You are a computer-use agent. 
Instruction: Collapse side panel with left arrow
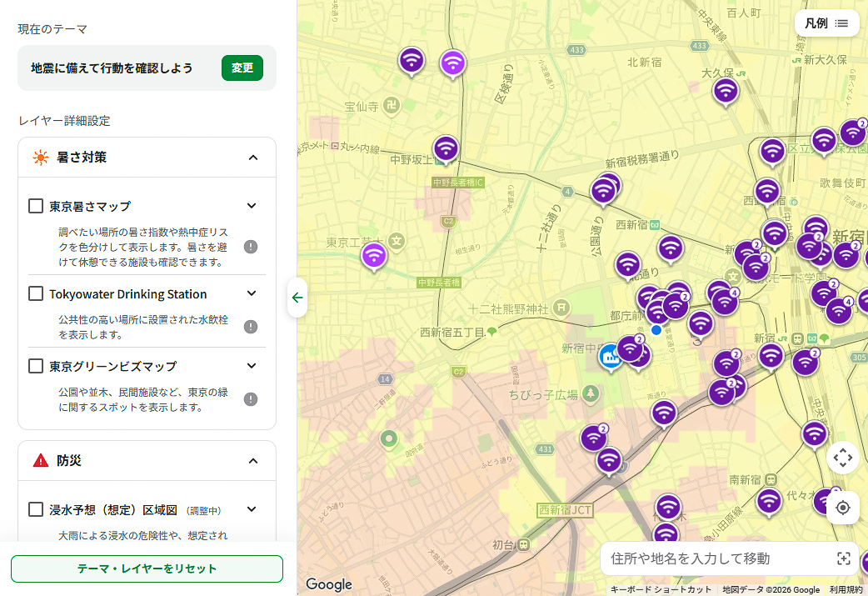(x=297, y=298)
